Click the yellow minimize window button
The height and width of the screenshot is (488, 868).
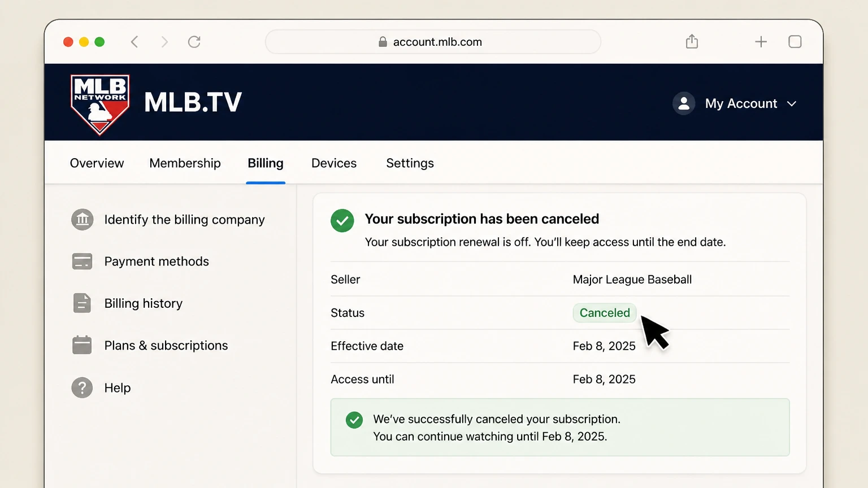pyautogui.click(x=84, y=42)
